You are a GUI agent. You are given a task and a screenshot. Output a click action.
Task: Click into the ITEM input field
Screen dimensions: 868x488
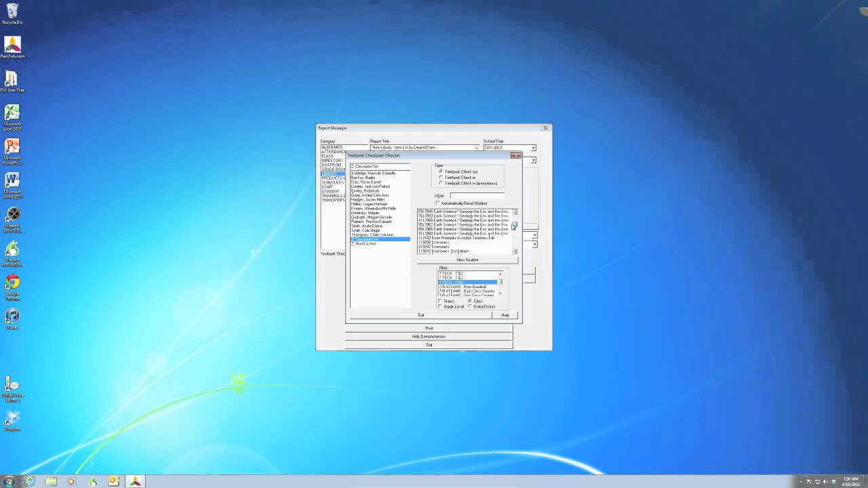pos(477,196)
